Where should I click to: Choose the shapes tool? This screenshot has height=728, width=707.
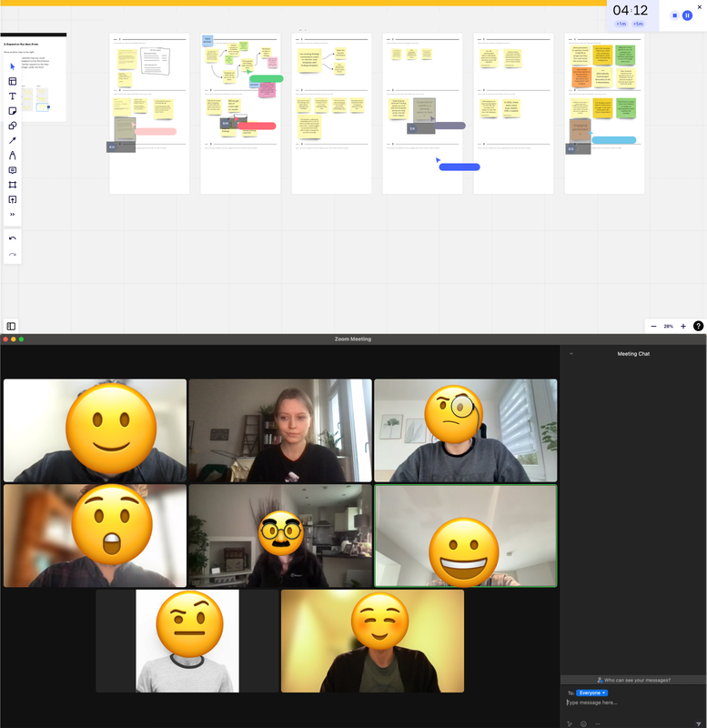[13, 126]
